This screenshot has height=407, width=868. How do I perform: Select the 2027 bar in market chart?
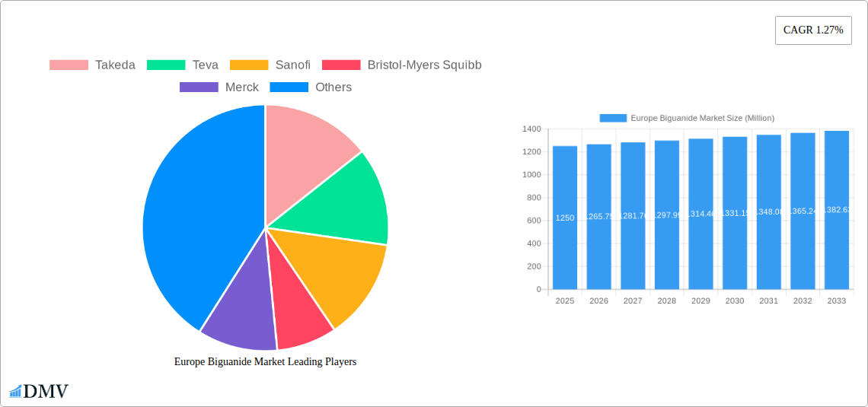point(633,215)
